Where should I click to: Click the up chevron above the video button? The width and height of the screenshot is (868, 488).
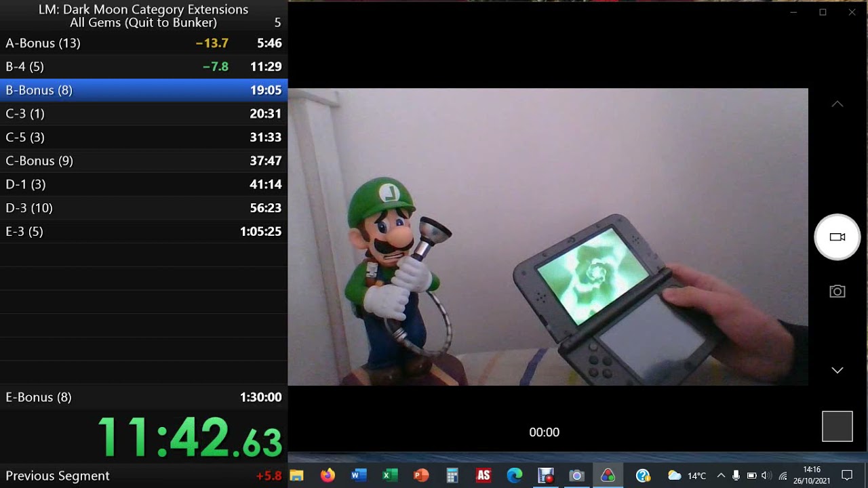[837, 104]
